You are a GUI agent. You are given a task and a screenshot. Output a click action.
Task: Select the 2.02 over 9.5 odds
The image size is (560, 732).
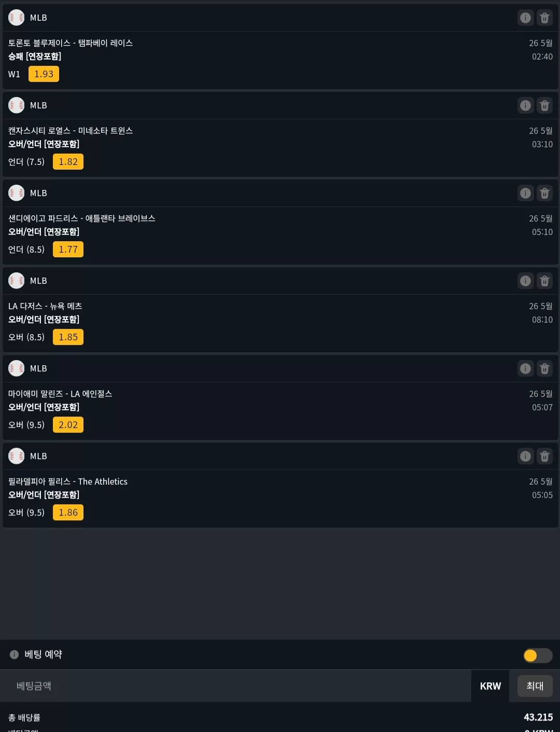tap(68, 425)
